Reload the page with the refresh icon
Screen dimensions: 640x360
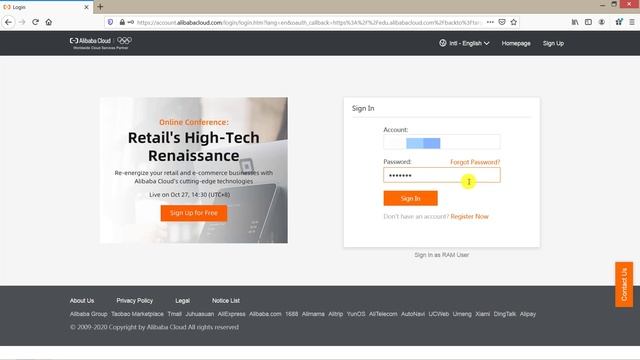[36, 22]
